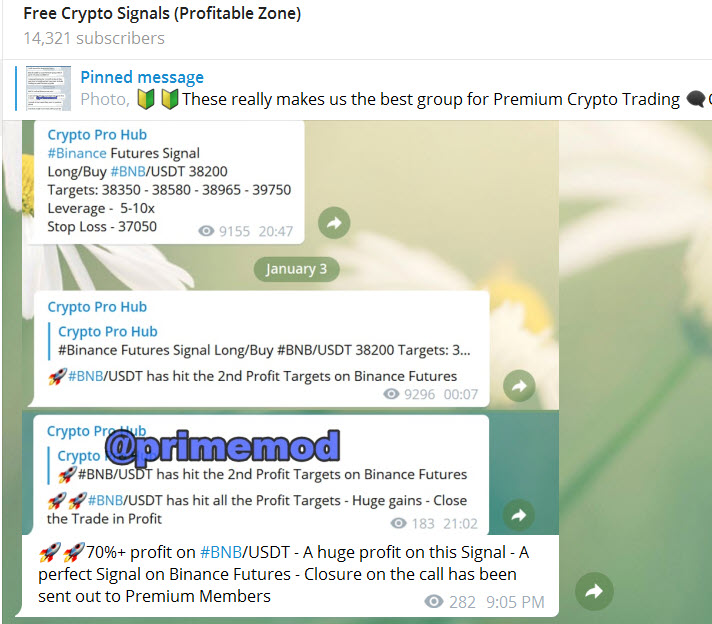Click views eye icon next to 282

(x=434, y=601)
